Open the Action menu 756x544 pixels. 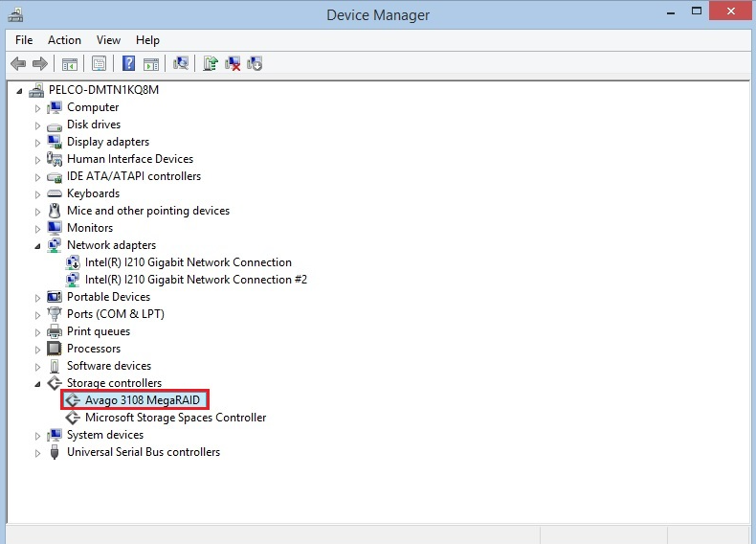64,40
